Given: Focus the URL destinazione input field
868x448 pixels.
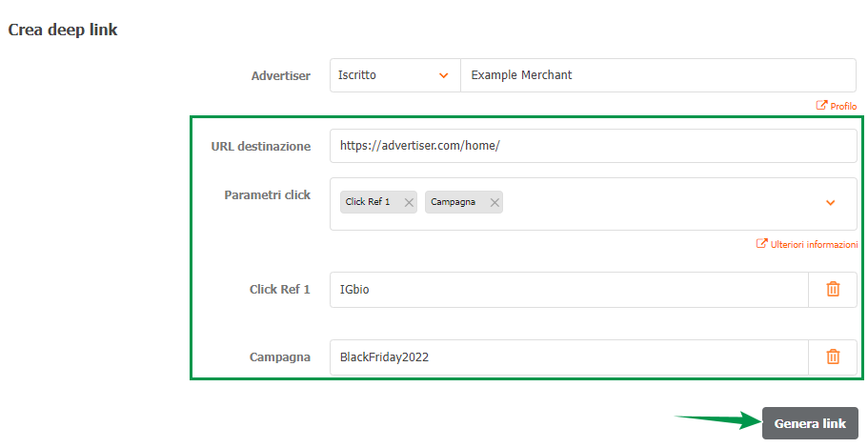Looking at the screenshot, I should click(x=592, y=146).
